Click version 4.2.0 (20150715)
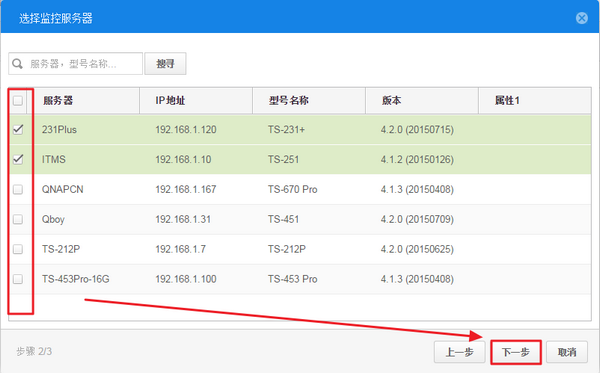This screenshot has height=373, width=600. tap(417, 130)
